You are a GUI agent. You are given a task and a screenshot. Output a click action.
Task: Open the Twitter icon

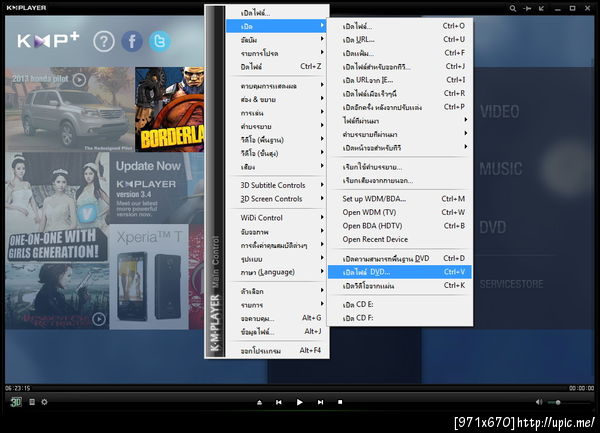point(160,41)
